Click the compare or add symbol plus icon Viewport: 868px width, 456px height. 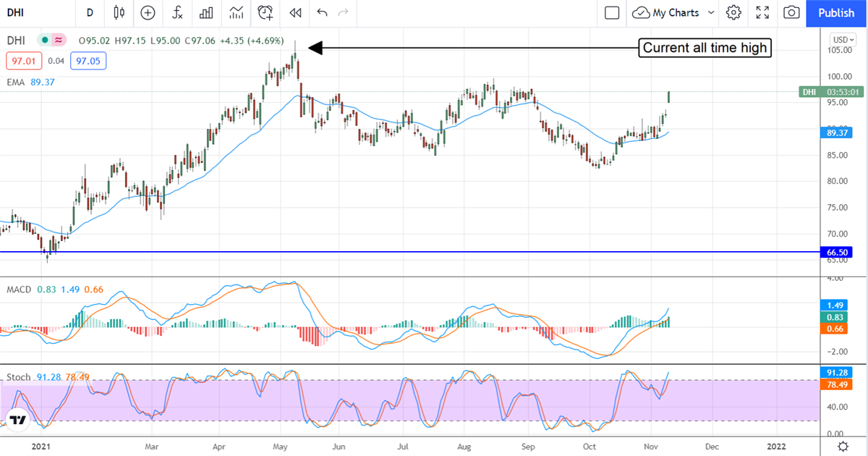point(148,12)
